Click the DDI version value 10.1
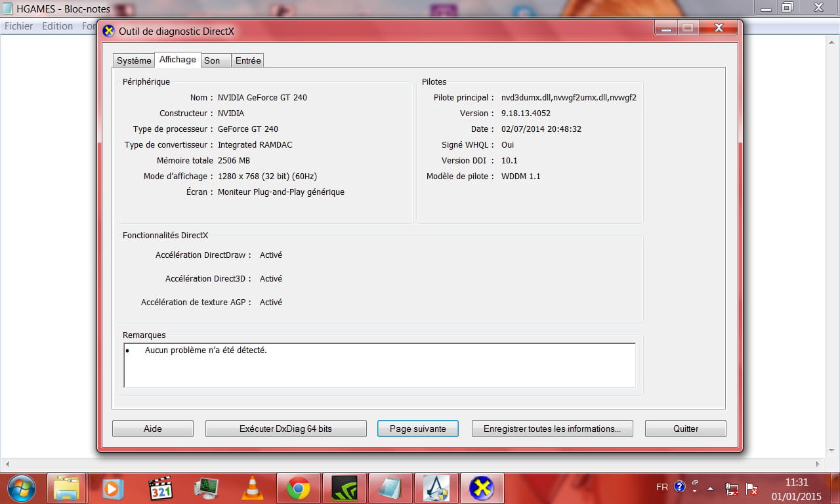Viewport: 840px width, 504px height. coord(509,160)
